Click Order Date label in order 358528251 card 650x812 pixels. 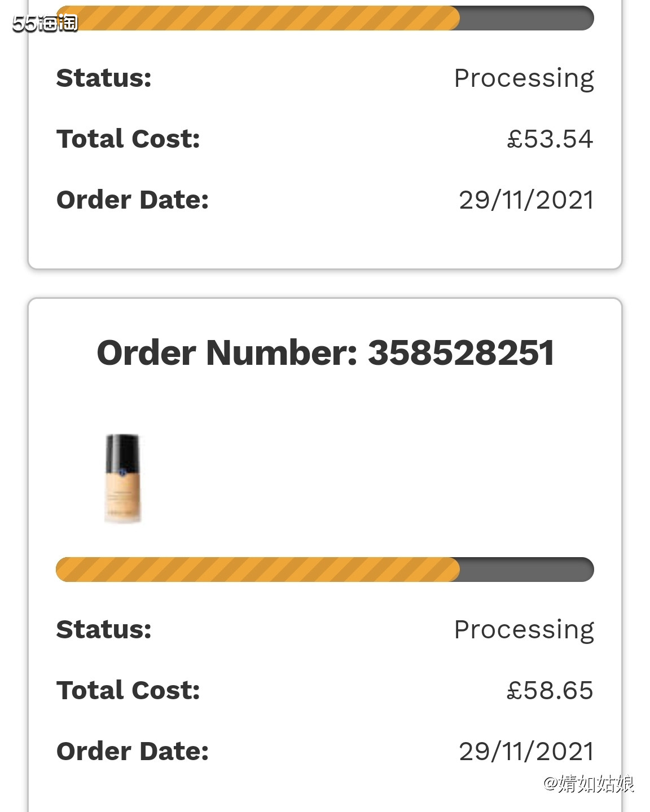133,752
